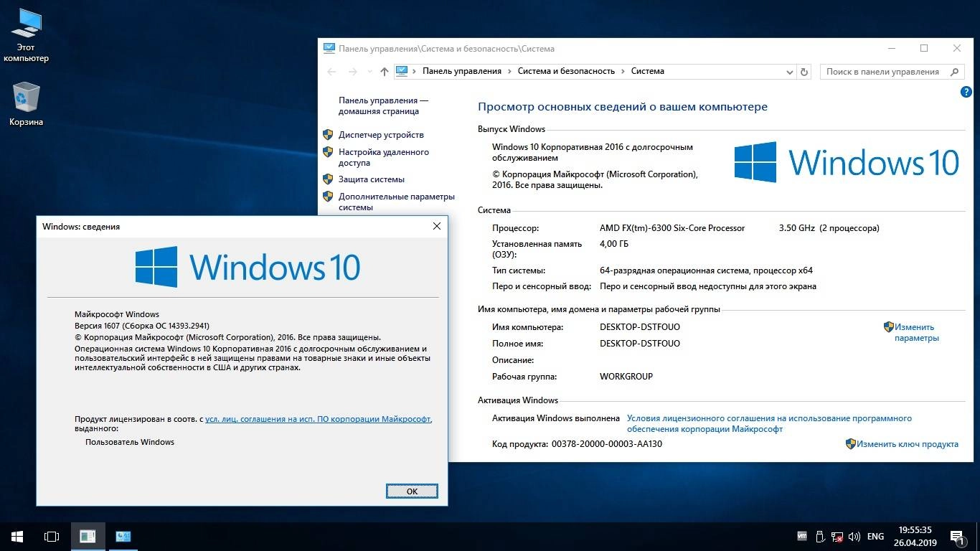Image resolution: width=980 pixels, height=551 pixels.
Task: Click shield icon beside Диспетчер устройств
Action: (328, 134)
